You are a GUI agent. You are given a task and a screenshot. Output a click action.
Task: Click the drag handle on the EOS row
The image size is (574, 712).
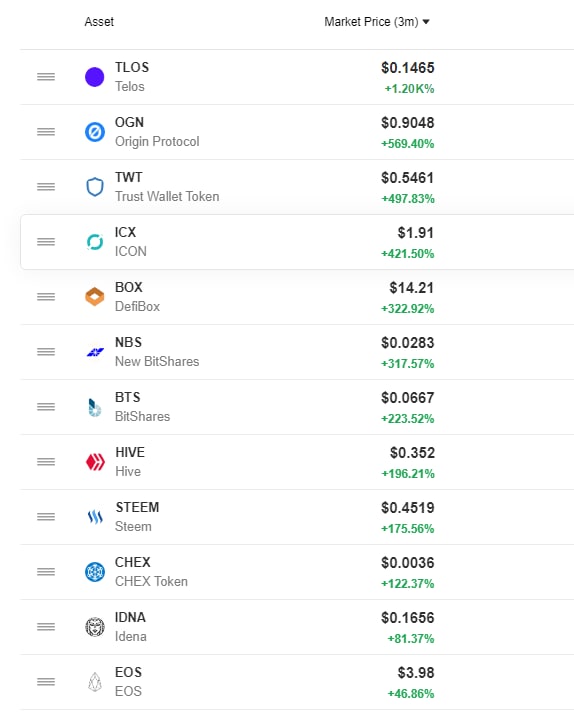click(46, 682)
